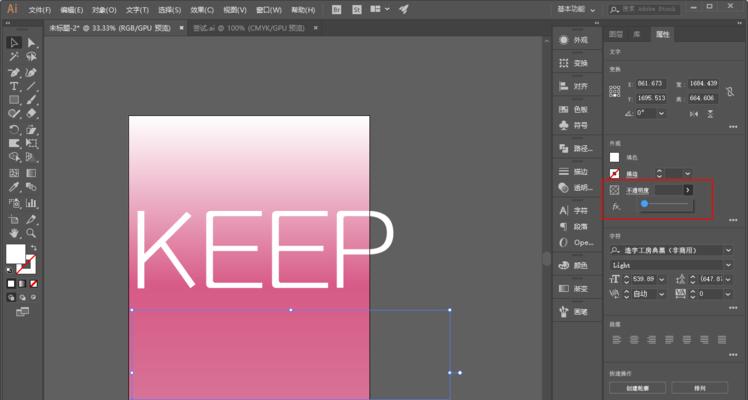Open the 对象(O) menu
The image size is (748, 400).
point(104,10)
